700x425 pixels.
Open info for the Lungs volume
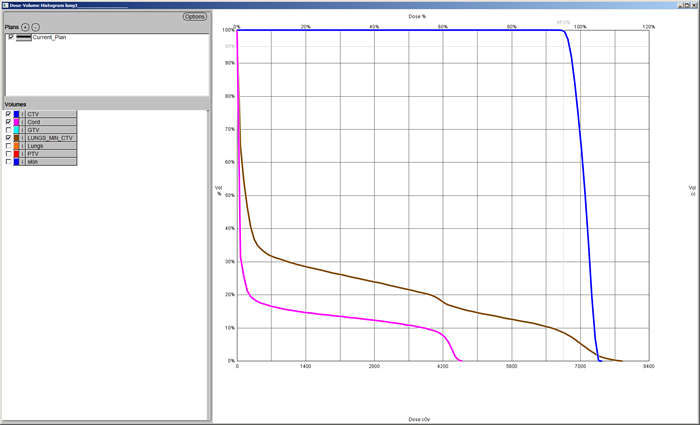click(x=23, y=146)
